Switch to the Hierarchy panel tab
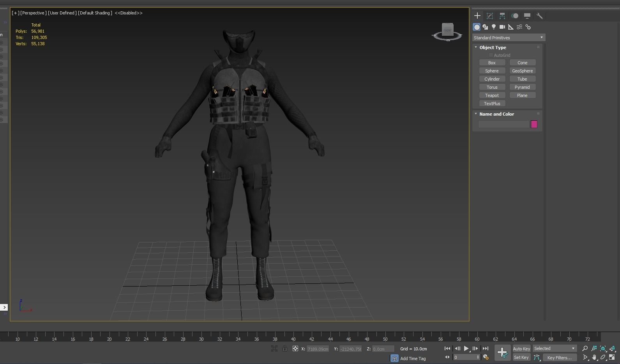 (502, 16)
